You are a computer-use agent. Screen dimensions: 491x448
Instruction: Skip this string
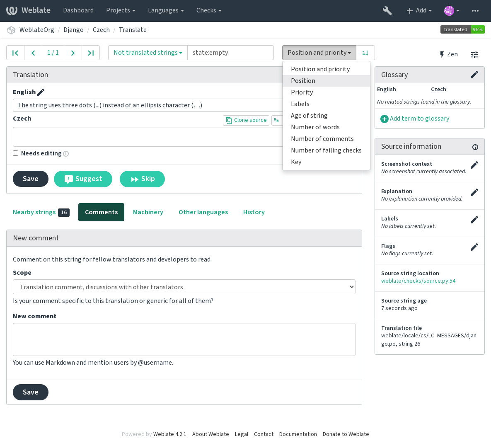[x=142, y=179]
